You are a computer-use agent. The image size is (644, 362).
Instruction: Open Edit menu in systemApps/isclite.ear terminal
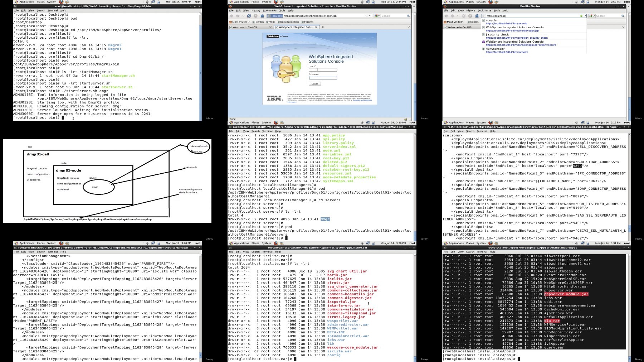point(238,252)
